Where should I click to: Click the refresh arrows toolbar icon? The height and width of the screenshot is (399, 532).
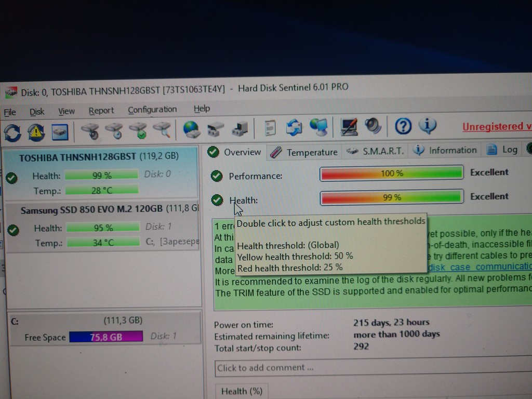(12, 132)
